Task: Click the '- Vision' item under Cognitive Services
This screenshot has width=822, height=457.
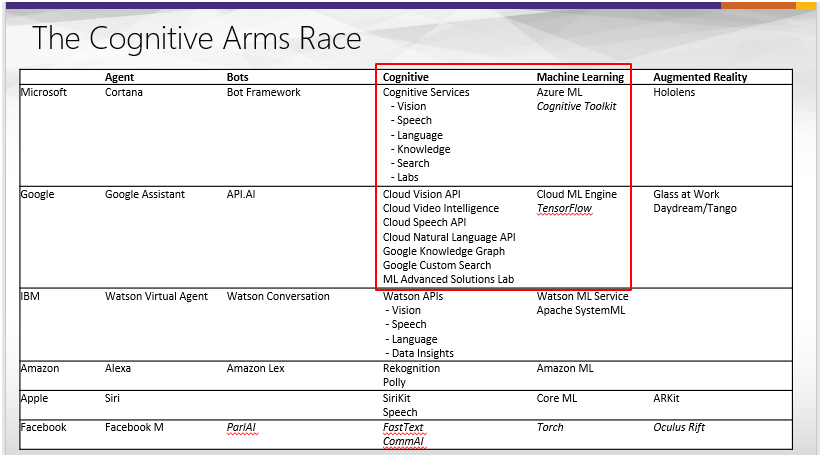Action: pyautogui.click(x=408, y=106)
